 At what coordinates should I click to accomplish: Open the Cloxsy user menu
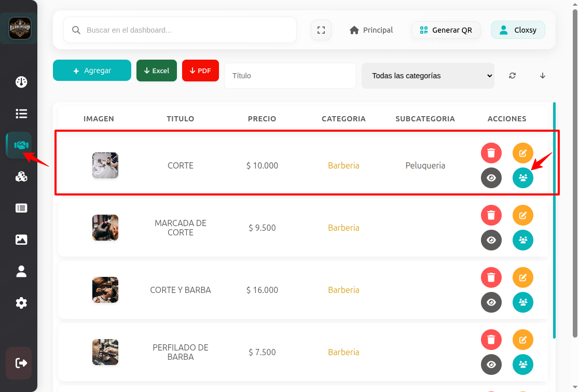[518, 30]
